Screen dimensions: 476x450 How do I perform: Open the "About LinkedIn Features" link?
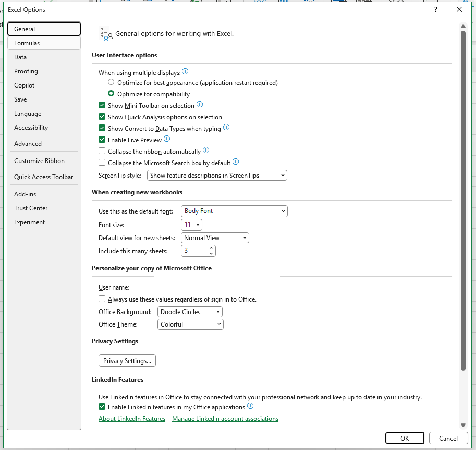[x=131, y=418]
